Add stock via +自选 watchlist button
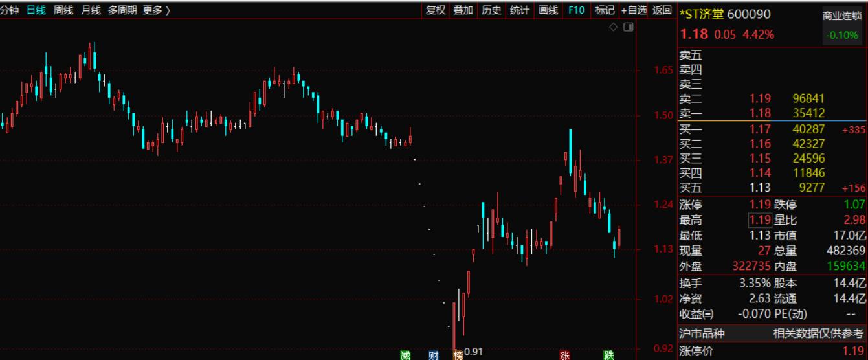This screenshot has width=868, height=360. [634, 10]
